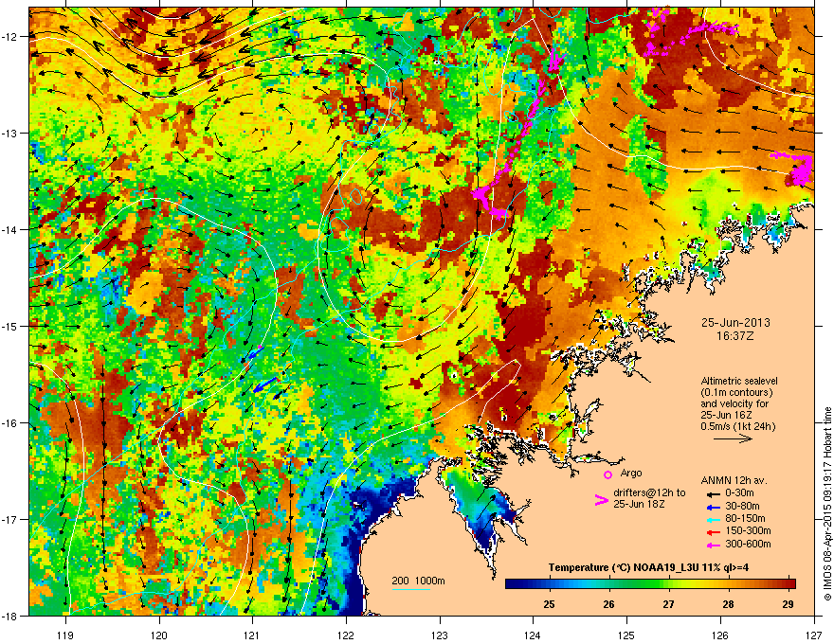Click the '150-300m' depth label

(x=748, y=530)
